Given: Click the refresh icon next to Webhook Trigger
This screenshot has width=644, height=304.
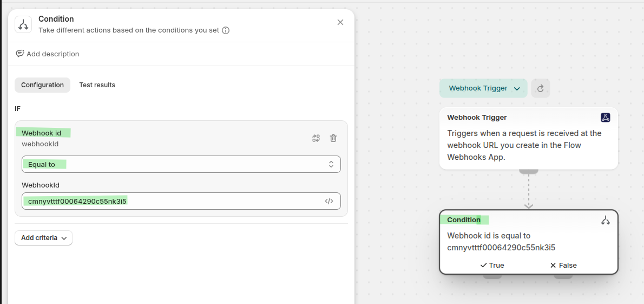Looking at the screenshot, I should [x=540, y=88].
